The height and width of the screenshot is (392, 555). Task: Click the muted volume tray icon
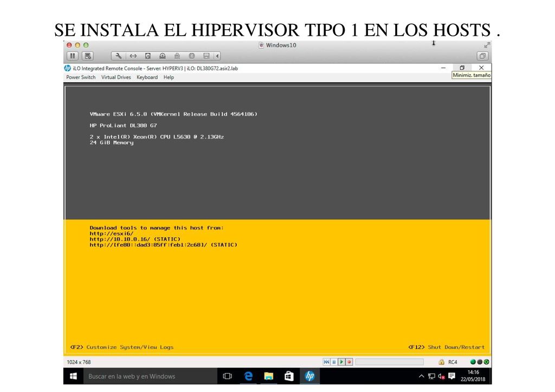(x=441, y=376)
